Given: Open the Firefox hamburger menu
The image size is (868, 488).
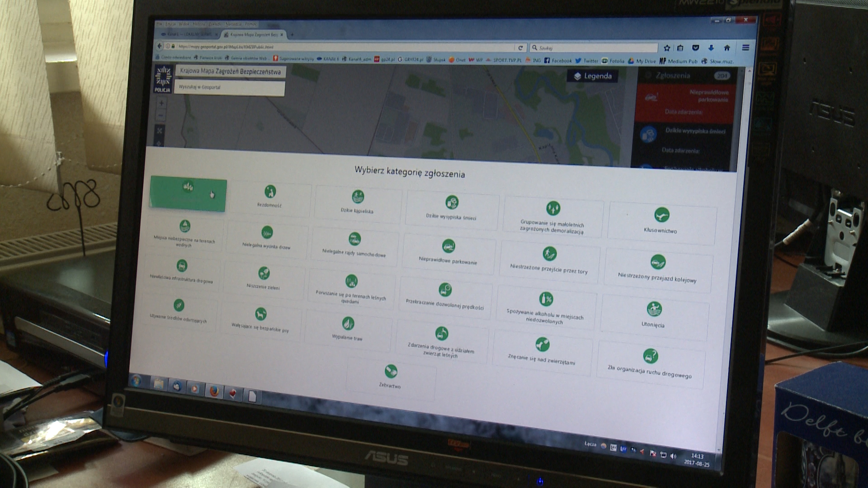Looking at the screenshot, I should tap(745, 48).
